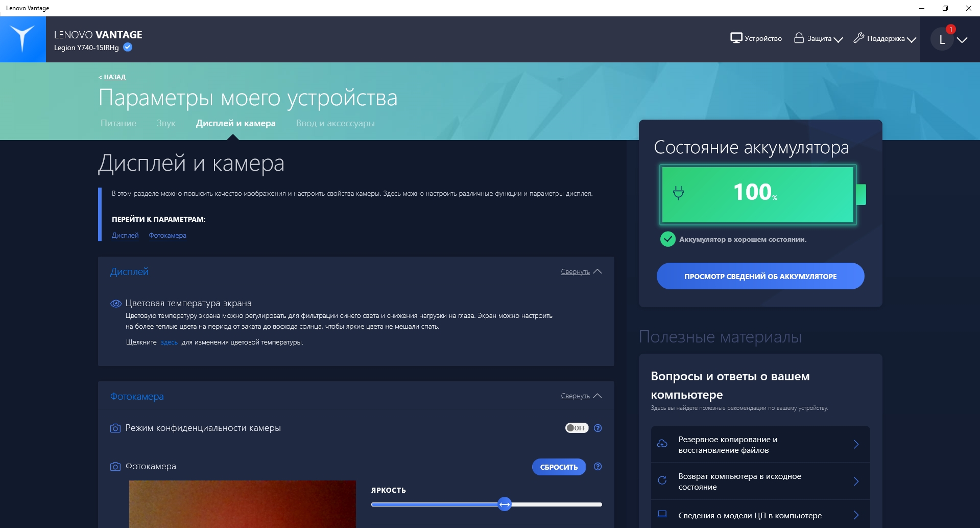Image resolution: width=980 pixels, height=528 pixels.
Task: Click the lock icon next to Защита
Action: [x=799, y=38]
